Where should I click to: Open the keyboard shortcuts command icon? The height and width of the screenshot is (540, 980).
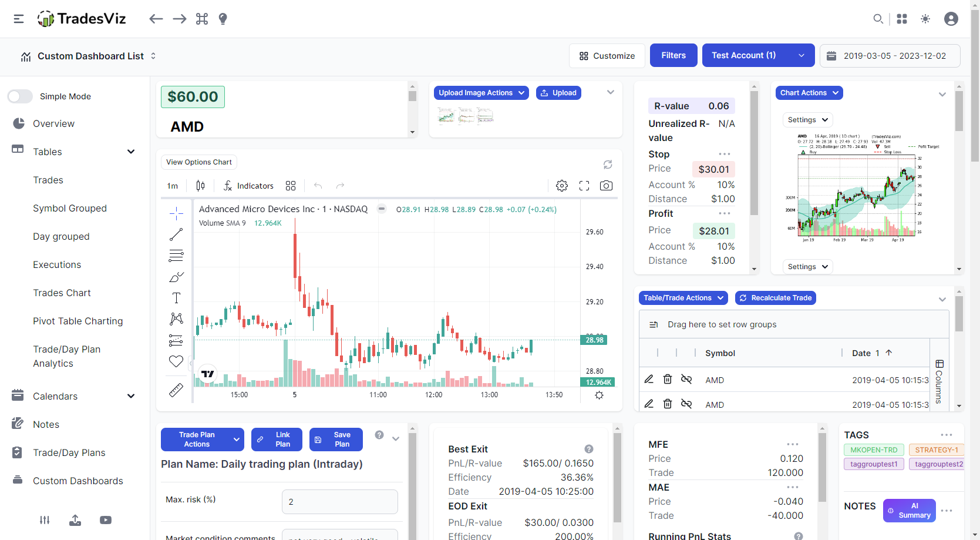point(202,19)
